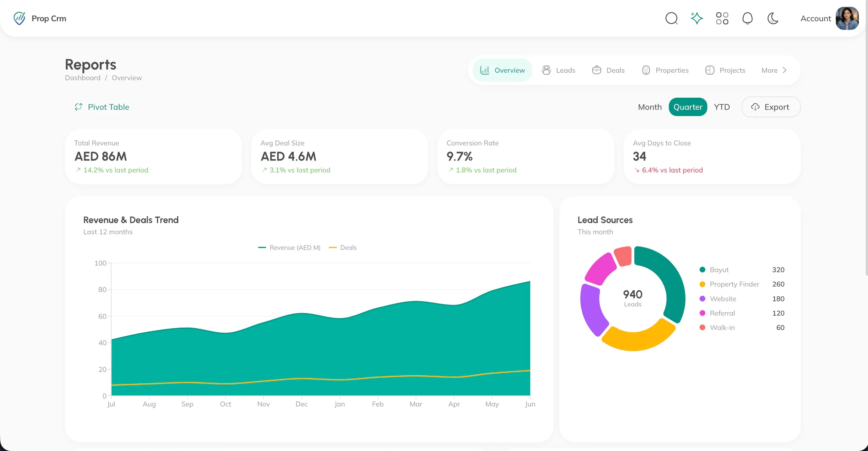Click the Export cloud download icon
The width and height of the screenshot is (868, 451).
(x=755, y=107)
